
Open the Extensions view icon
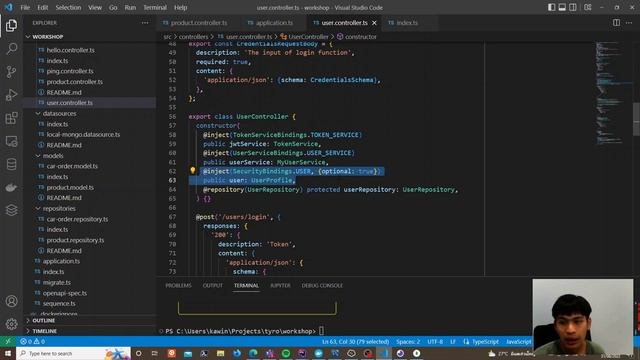(x=11, y=118)
